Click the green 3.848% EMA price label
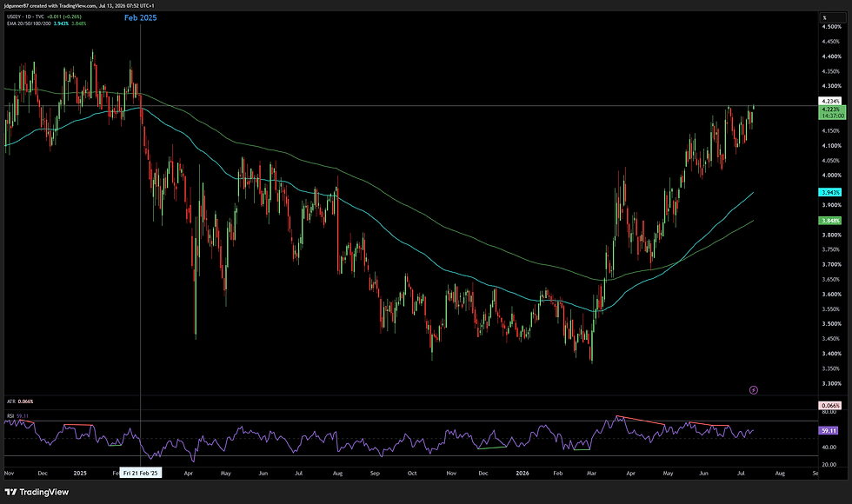Viewport: 852px width, 504px height. pos(830,221)
